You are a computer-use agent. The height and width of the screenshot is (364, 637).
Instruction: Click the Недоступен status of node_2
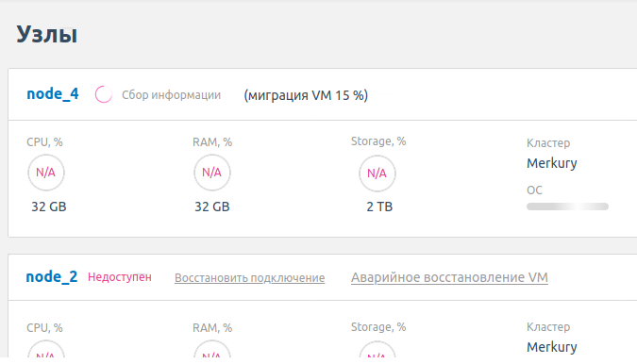[120, 277]
